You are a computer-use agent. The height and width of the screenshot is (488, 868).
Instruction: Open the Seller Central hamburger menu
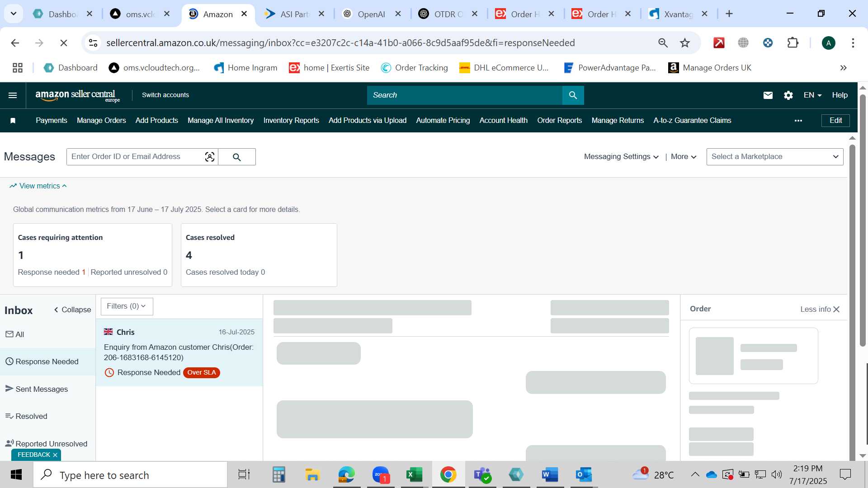13,95
